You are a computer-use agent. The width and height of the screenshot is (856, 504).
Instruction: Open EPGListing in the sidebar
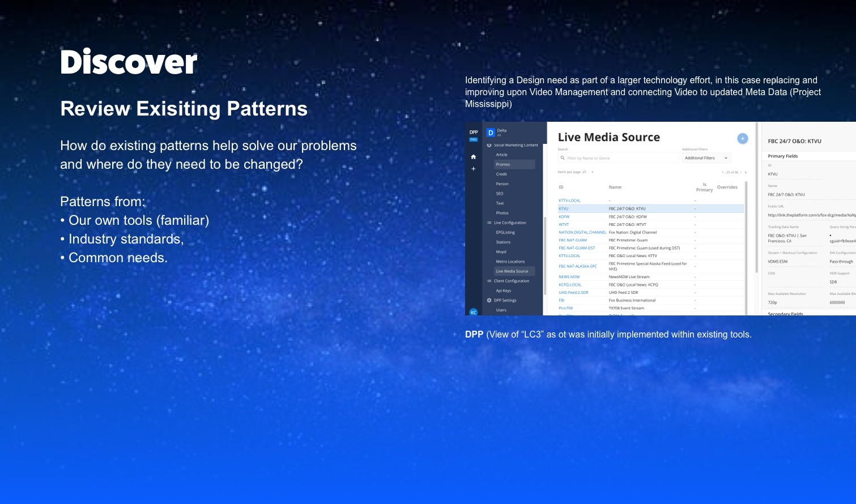pyautogui.click(x=505, y=232)
